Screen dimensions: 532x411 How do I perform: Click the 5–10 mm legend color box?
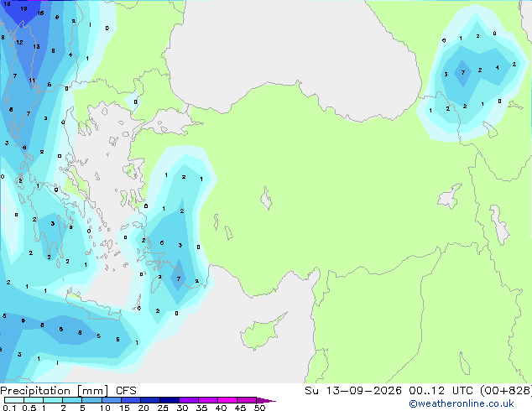(91, 400)
